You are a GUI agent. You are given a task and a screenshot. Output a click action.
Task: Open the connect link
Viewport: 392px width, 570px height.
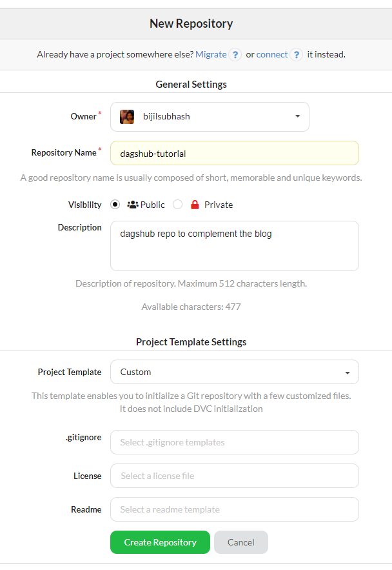271,55
